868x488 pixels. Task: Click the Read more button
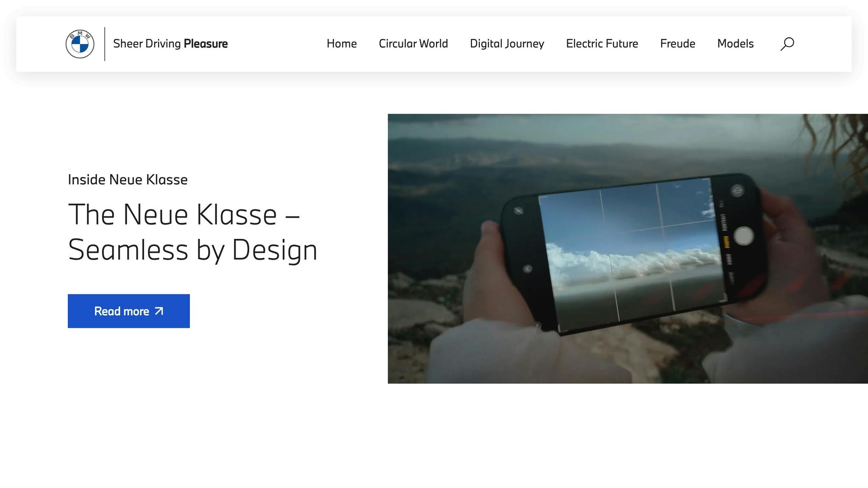coord(129,311)
